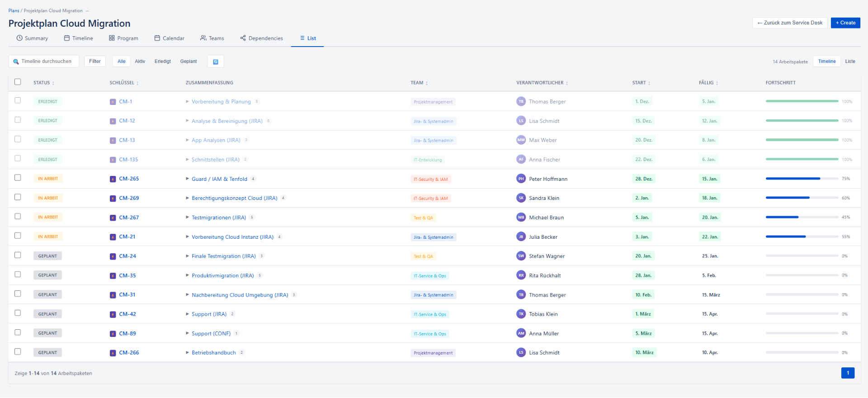Expand Produktivmigration (JIRA) subtasks

click(x=187, y=275)
